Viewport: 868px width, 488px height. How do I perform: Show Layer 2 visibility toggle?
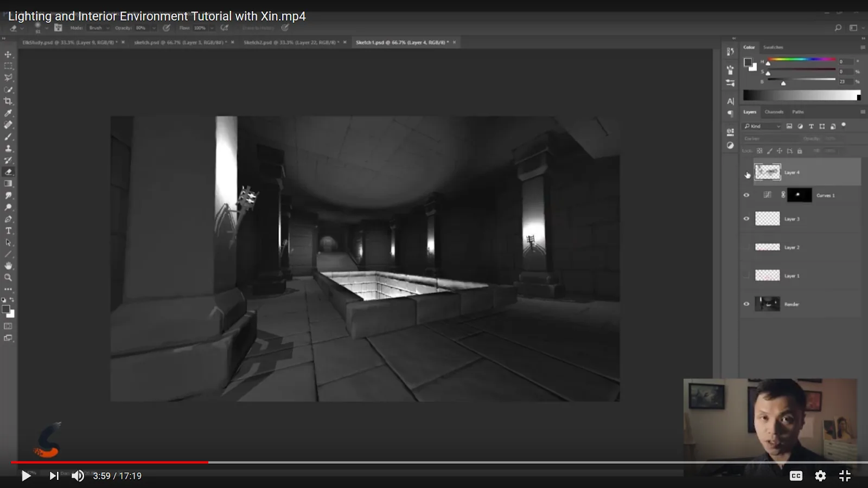(x=746, y=247)
